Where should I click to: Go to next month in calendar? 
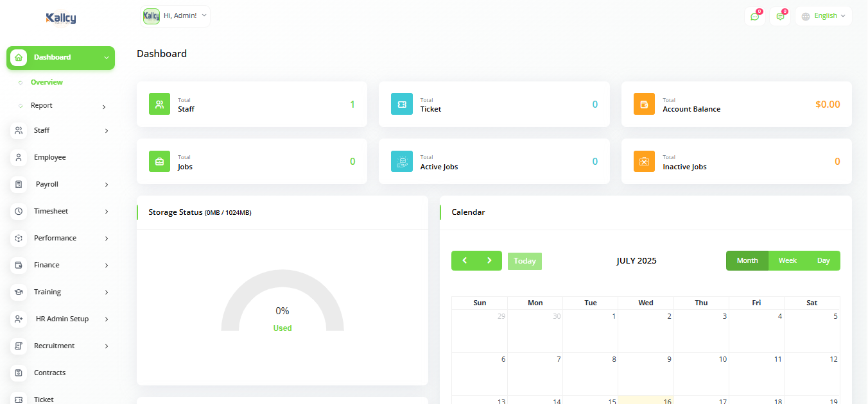coord(489,260)
